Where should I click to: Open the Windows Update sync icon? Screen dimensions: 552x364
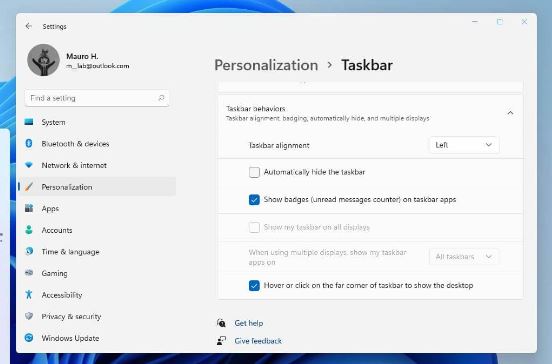29,338
